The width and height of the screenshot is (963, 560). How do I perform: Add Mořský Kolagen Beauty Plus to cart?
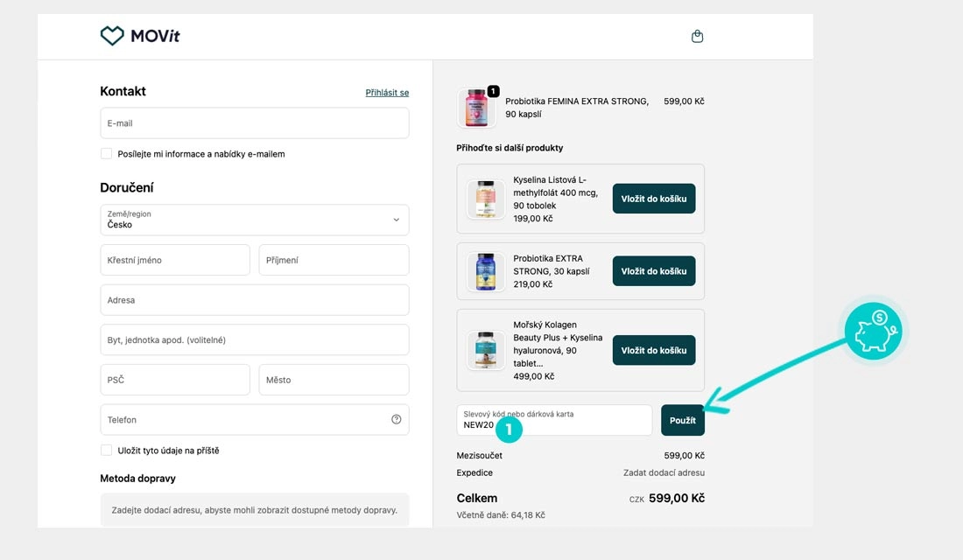point(654,350)
